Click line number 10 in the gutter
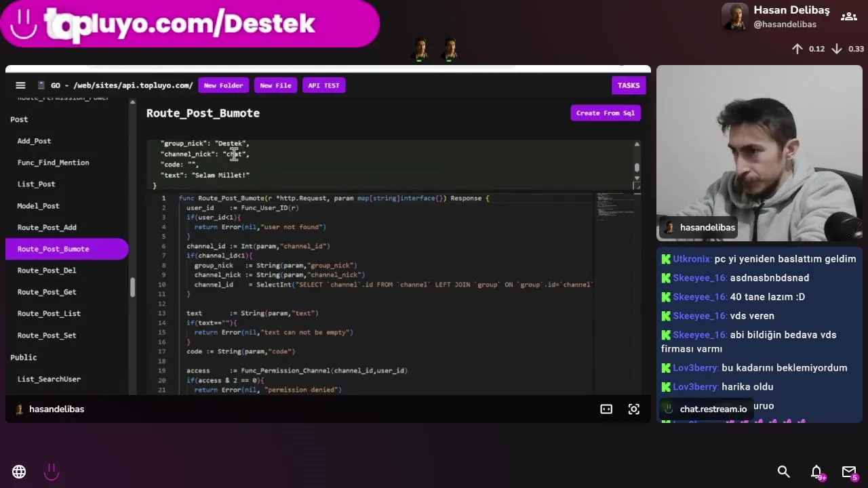The height and width of the screenshot is (488, 868). (x=162, y=285)
